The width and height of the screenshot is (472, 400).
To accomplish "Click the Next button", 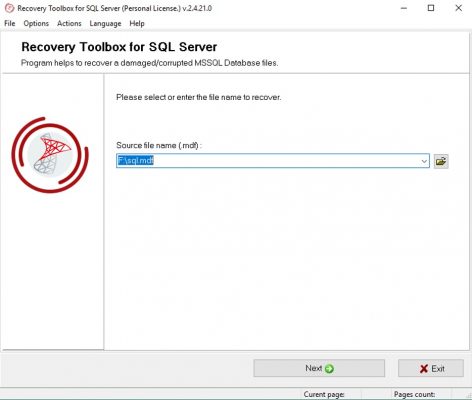I will [x=319, y=368].
